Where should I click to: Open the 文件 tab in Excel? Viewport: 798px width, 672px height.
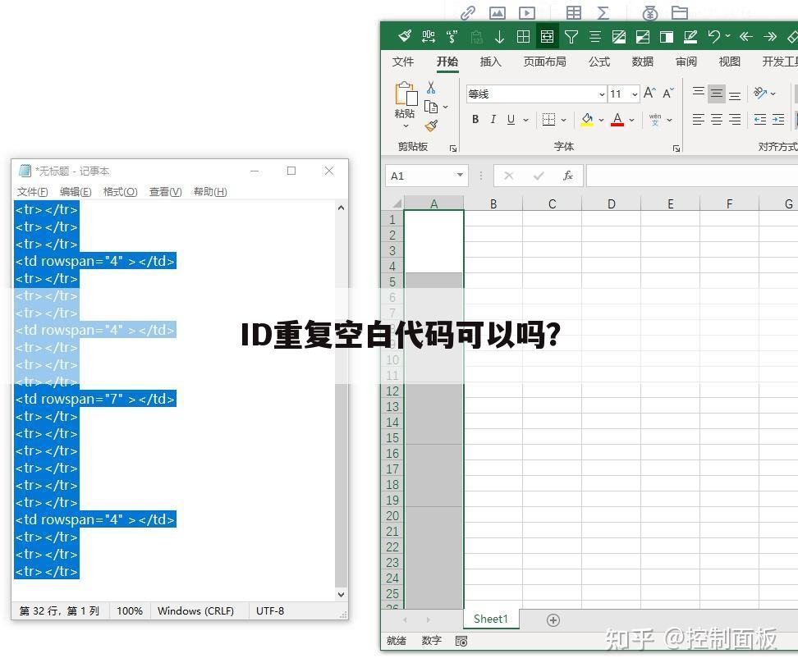pos(402,62)
